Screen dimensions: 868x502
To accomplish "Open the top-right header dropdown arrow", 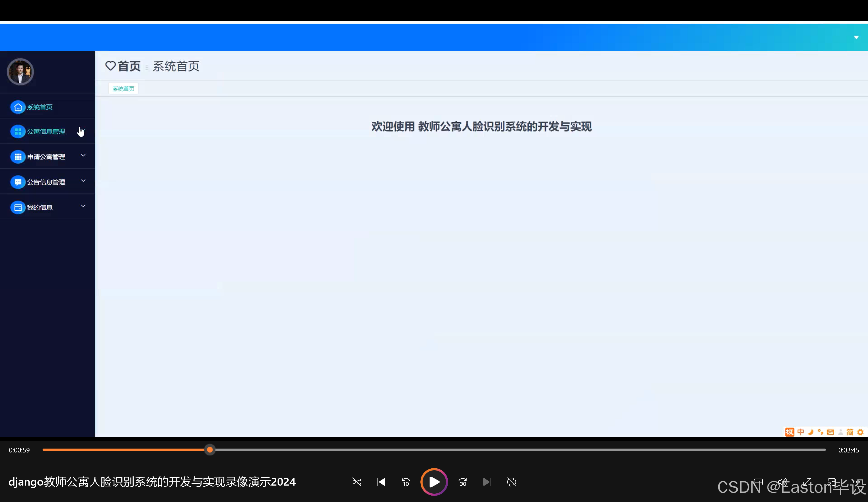I will [856, 37].
